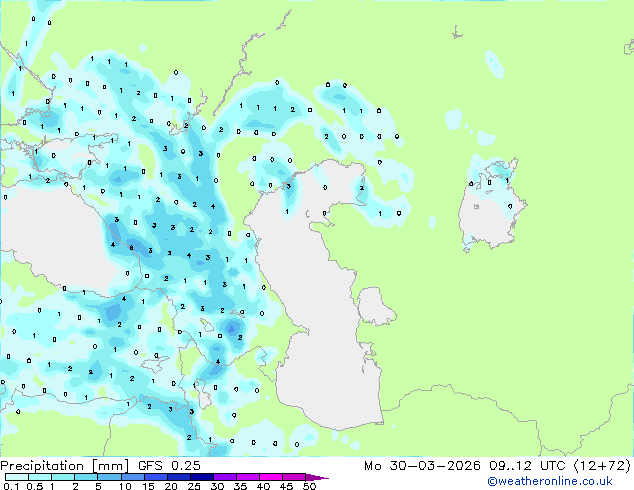
Task: Click the legend swatch between 40 and 45
Action: (271, 477)
